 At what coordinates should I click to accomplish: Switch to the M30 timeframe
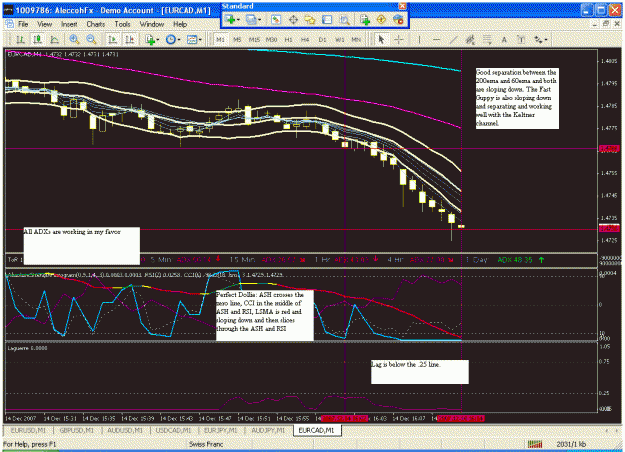pyautogui.click(x=271, y=39)
